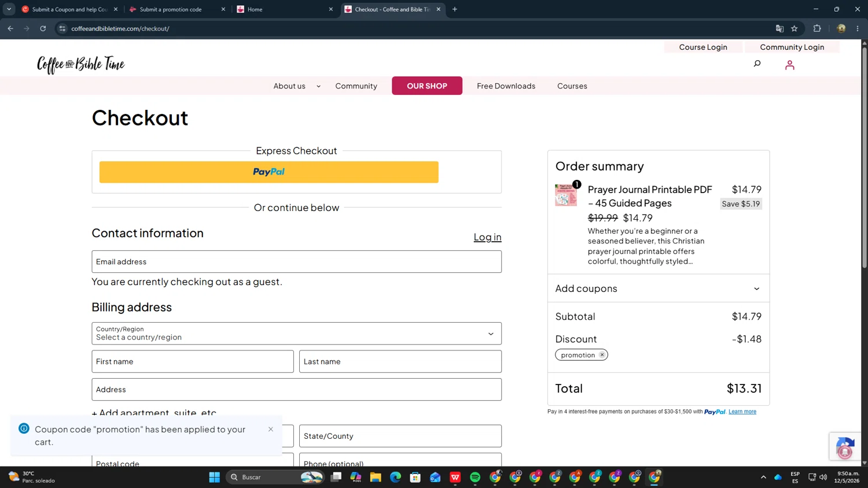
Task: Open the Chrome profile avatar
Action: click(841, 28)
